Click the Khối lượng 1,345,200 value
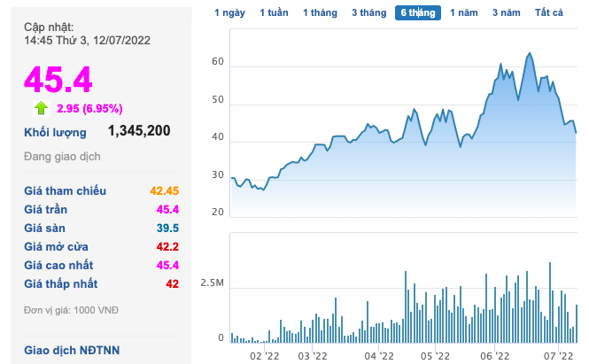The width and height of the screenshot is (589, 364). coord(139,131)
